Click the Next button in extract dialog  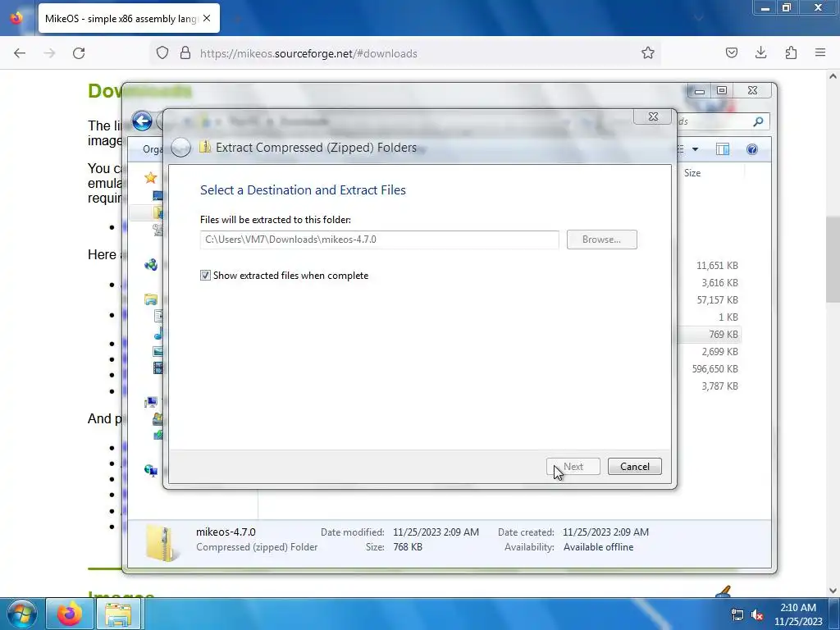click(x=573, y=467)
